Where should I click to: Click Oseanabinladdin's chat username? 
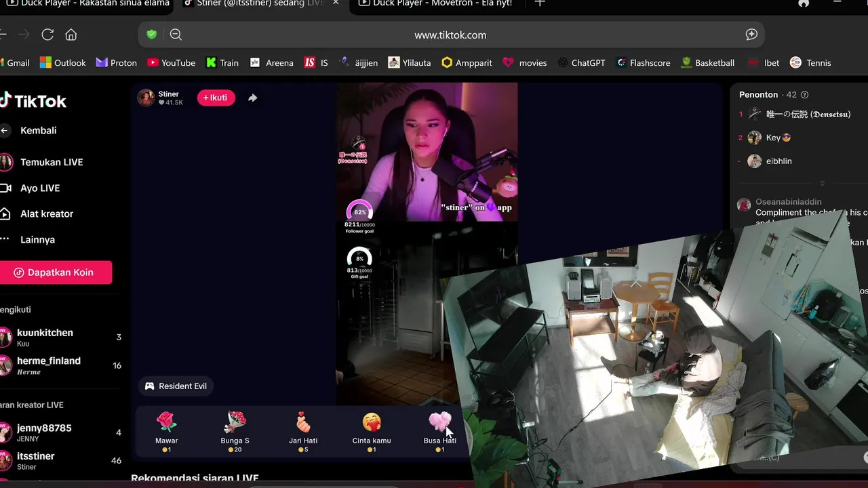[x=788, y=202]
